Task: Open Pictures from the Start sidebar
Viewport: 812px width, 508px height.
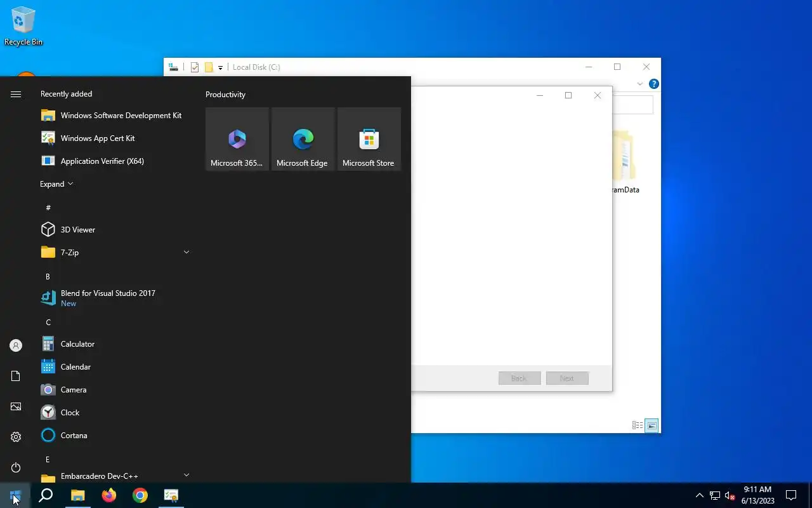Action: pos(16,406)
